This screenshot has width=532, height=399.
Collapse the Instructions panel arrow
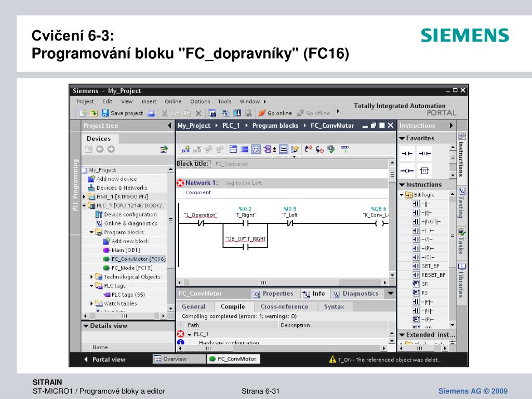click(451, 126)
